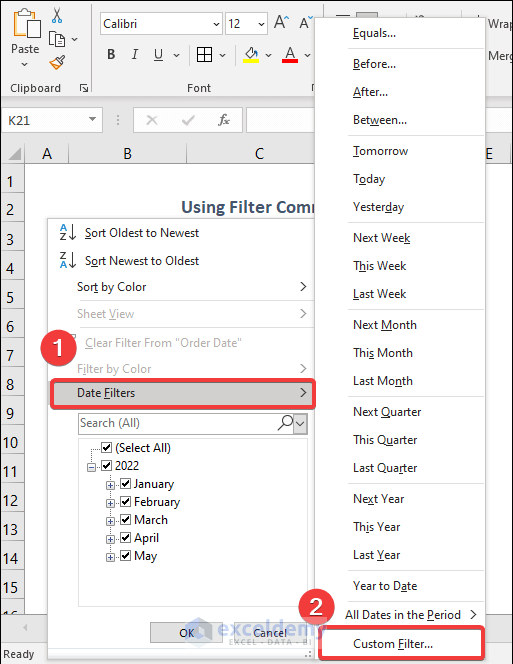
Task: Apply the yellow Fill Color bucket
Action: (x=251, y=55)
